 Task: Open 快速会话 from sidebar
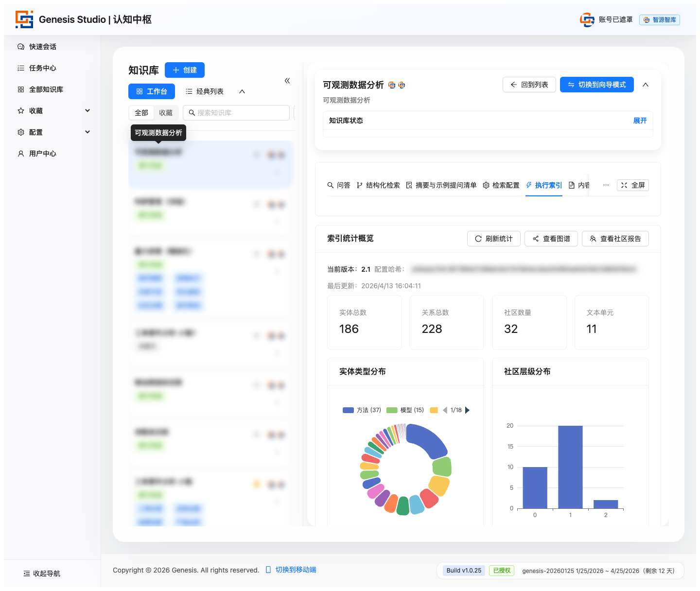click(42, 47)
